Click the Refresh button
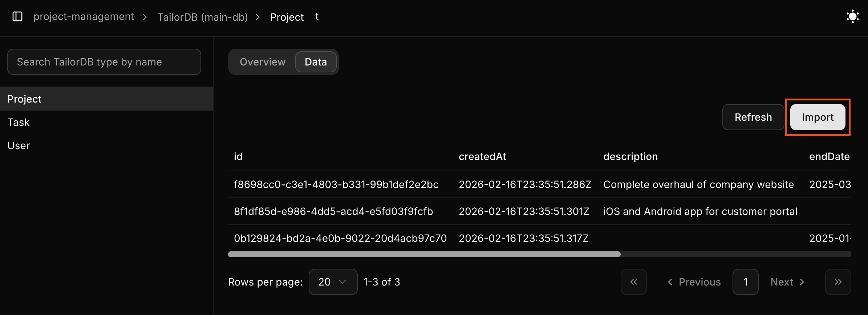 pos(753,117)
